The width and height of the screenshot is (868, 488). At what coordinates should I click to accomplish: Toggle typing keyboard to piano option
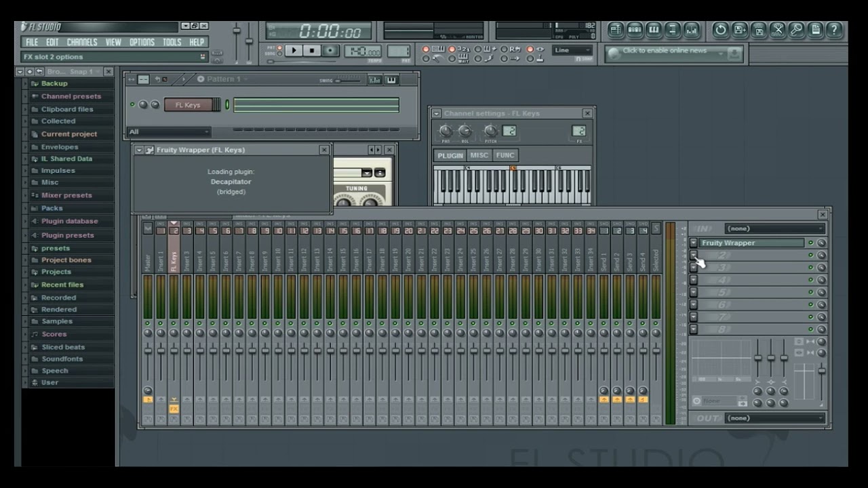click(x=427, y=49)
